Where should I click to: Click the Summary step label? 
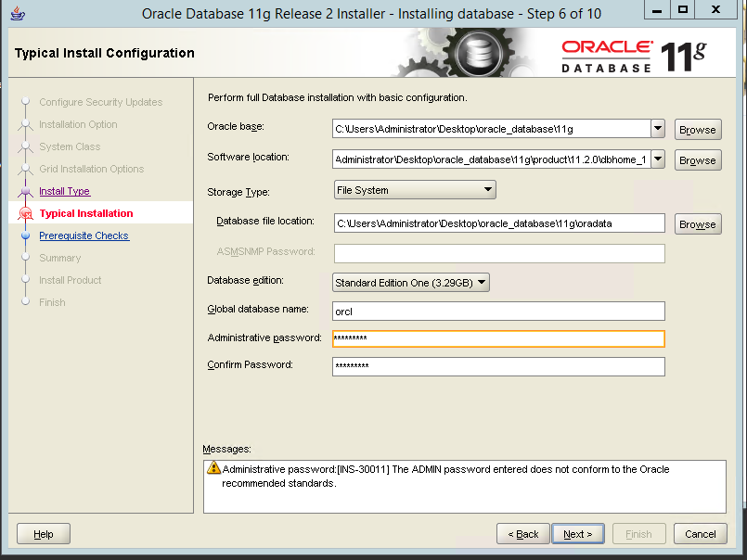[60, 258]
